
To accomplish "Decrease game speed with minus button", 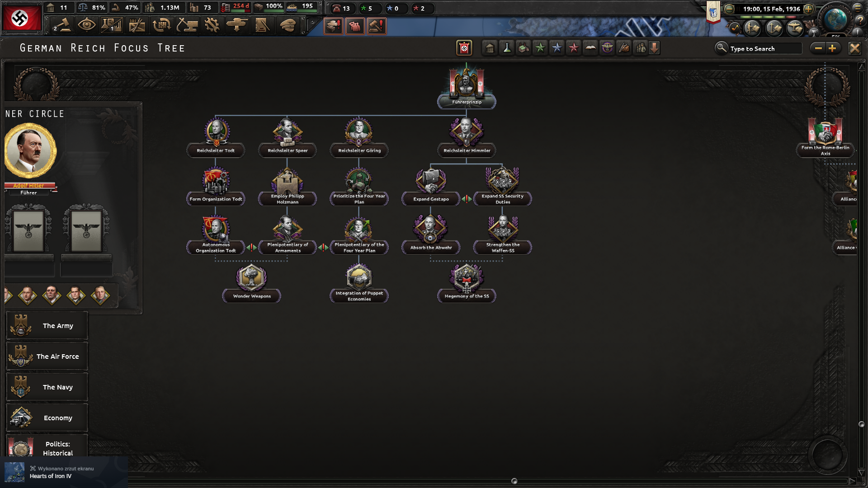I will pyautogui.click(x=729, y=9).
